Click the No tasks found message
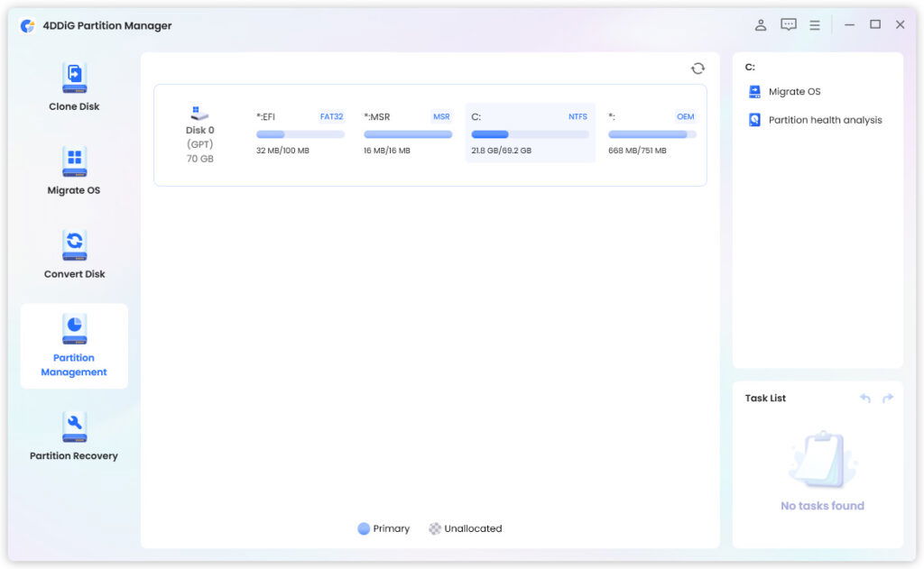The width and height of the screenshot is (924, 569). pos(822,506)
